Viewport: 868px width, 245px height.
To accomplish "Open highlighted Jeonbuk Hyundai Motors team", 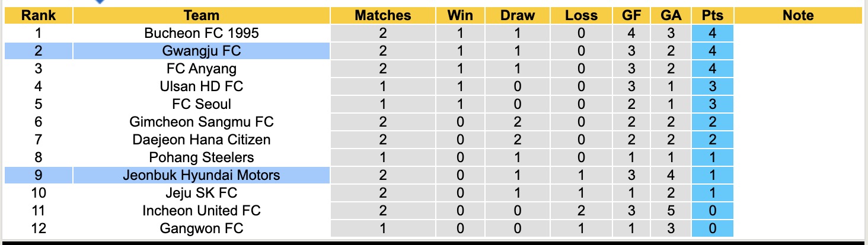I will click(202, 175).
